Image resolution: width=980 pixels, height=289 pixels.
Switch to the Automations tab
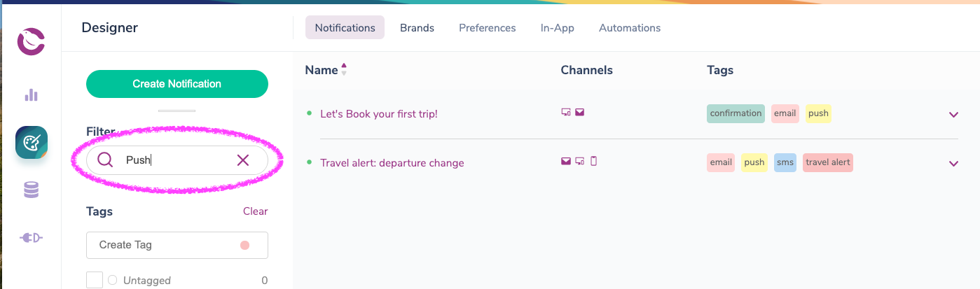click(630, 28)
